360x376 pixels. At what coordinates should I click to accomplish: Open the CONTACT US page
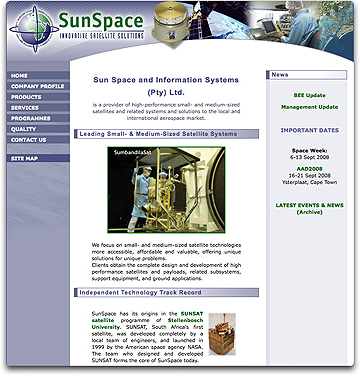pos(38,140)
